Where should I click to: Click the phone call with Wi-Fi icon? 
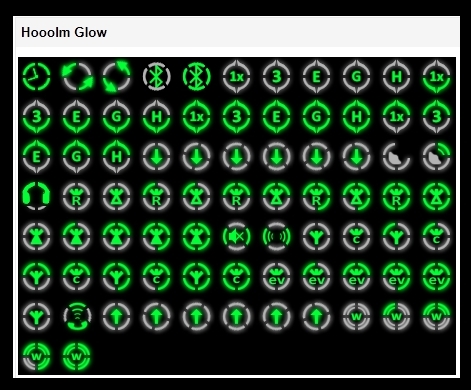77,317
